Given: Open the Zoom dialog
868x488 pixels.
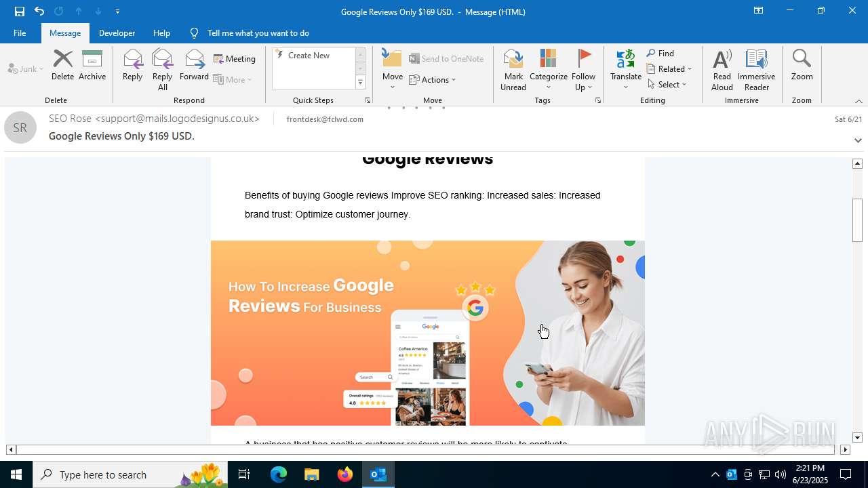Looking at the screenshot, I should point(802,66).
